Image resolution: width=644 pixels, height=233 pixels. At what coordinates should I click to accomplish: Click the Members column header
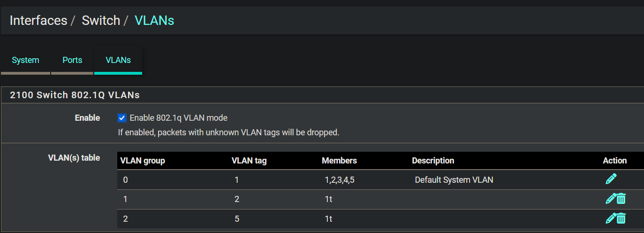click(x=339, y=161)
